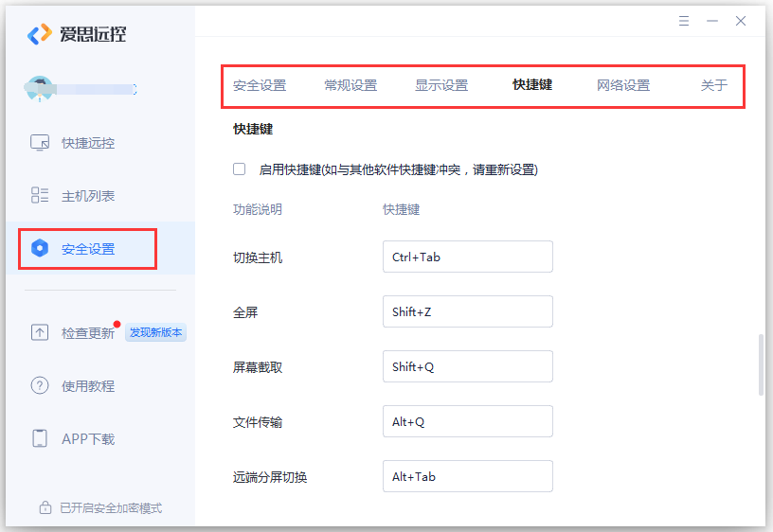Click the 全屏 shortcut field Shift+Z
The height and width of the screenshot is (532, 773).
point(468,311)
